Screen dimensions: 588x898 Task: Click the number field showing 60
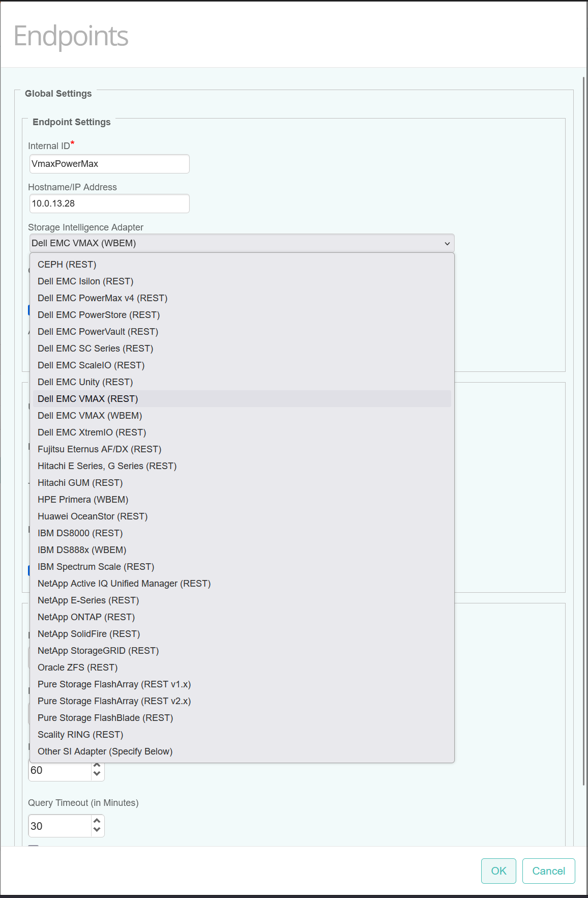coord(60,770)
